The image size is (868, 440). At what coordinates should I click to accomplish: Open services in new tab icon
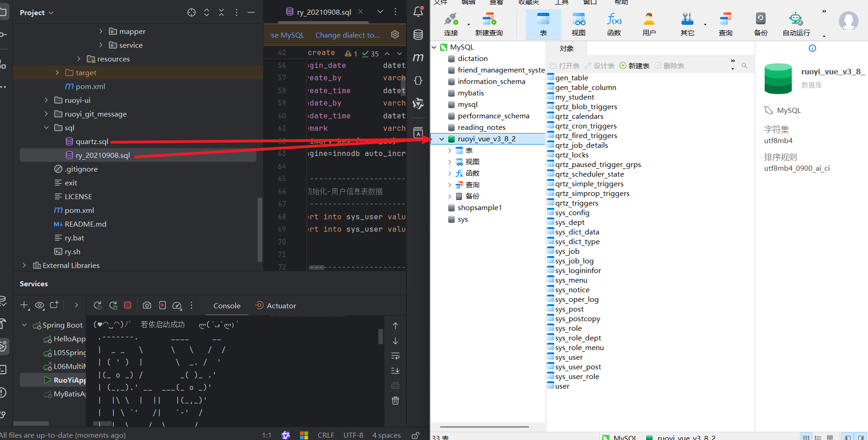(55, 305)
